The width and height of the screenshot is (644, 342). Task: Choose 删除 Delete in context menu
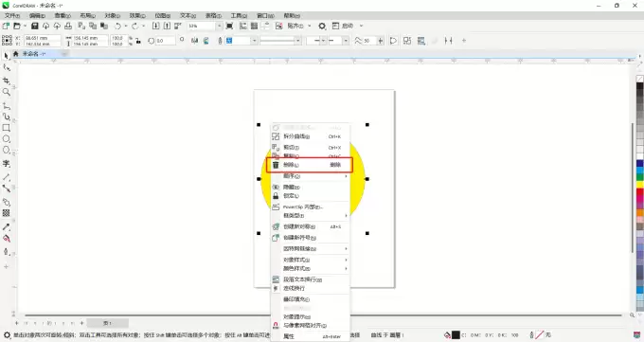pos(310,165)
